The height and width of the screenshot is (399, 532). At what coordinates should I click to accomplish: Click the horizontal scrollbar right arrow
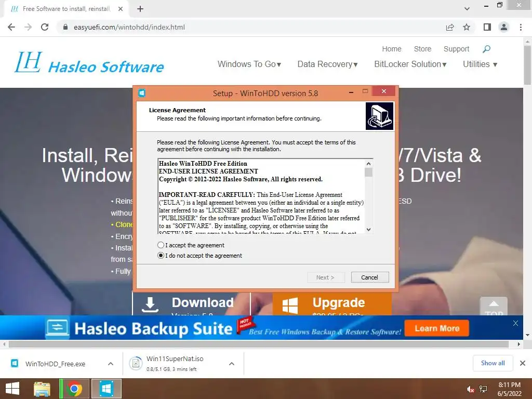(x=519, y=344)
